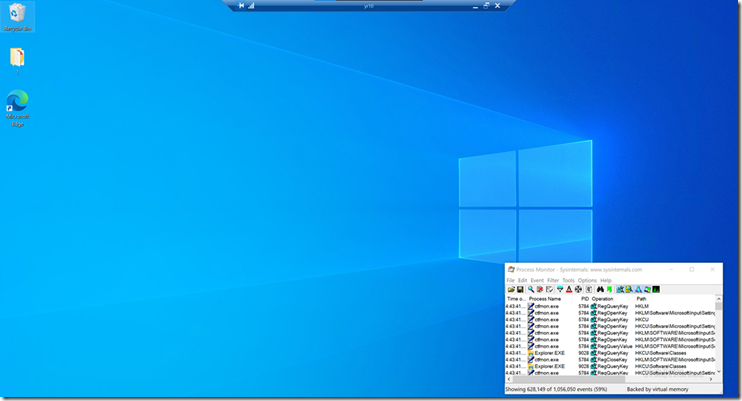This screenshot has width=742, height=401.
Task: Select the path cell reading only HKCU
Action: click(x=642, y=320)
